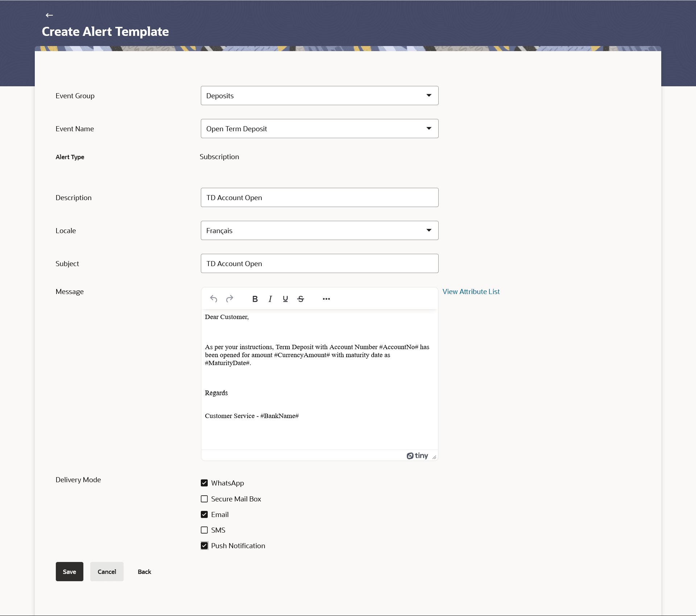Toggle Strikethrough formatting in message editor
The image size is (696, 616).
point(301,299)
